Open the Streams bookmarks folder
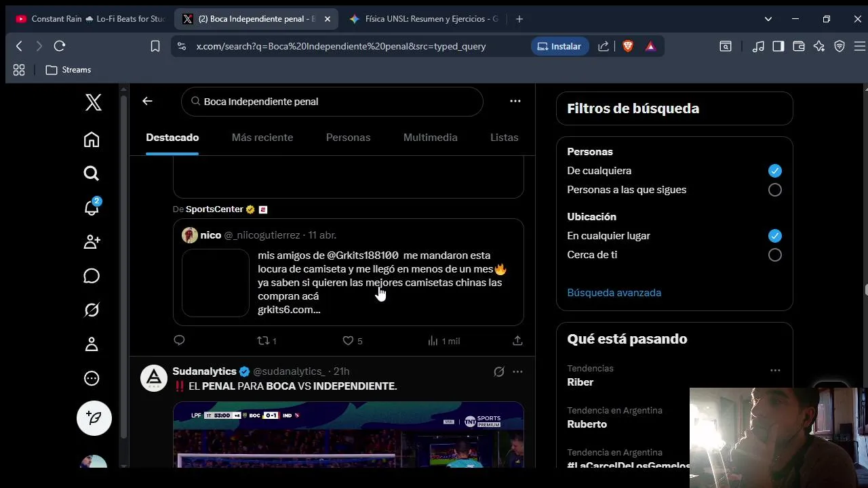The height and width of the screenshot is (488, 868). (68, 70)
